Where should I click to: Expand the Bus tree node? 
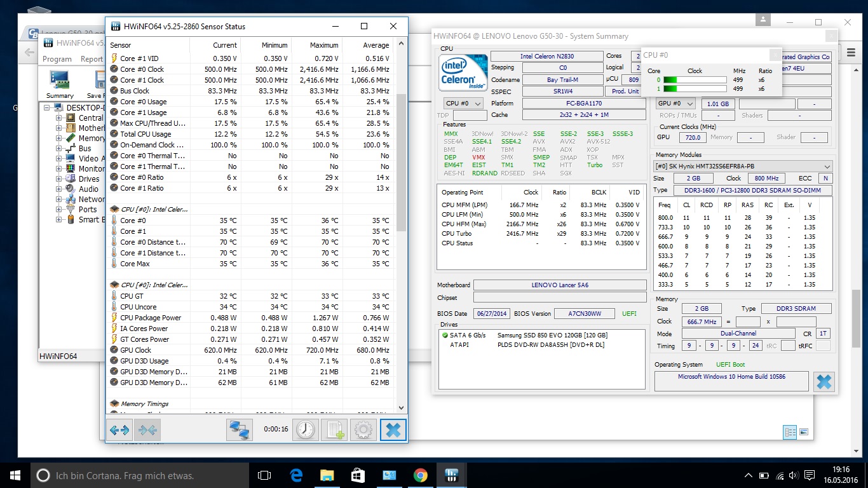click(x=59, y=148)
